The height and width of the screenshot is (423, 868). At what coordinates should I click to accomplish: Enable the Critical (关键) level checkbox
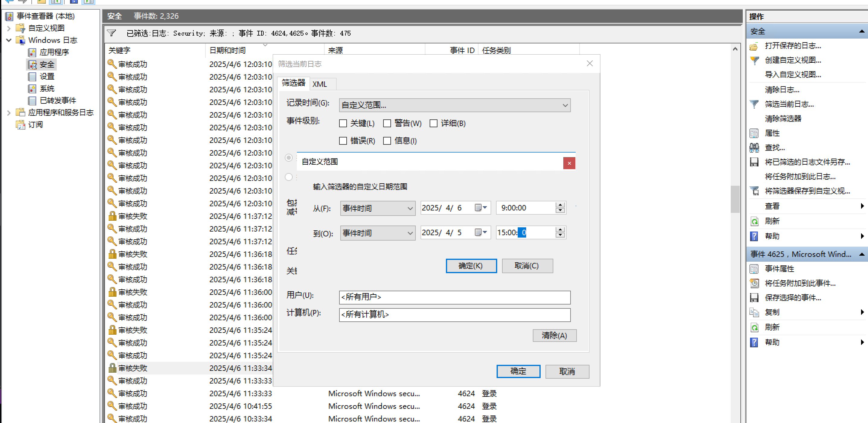343,123
